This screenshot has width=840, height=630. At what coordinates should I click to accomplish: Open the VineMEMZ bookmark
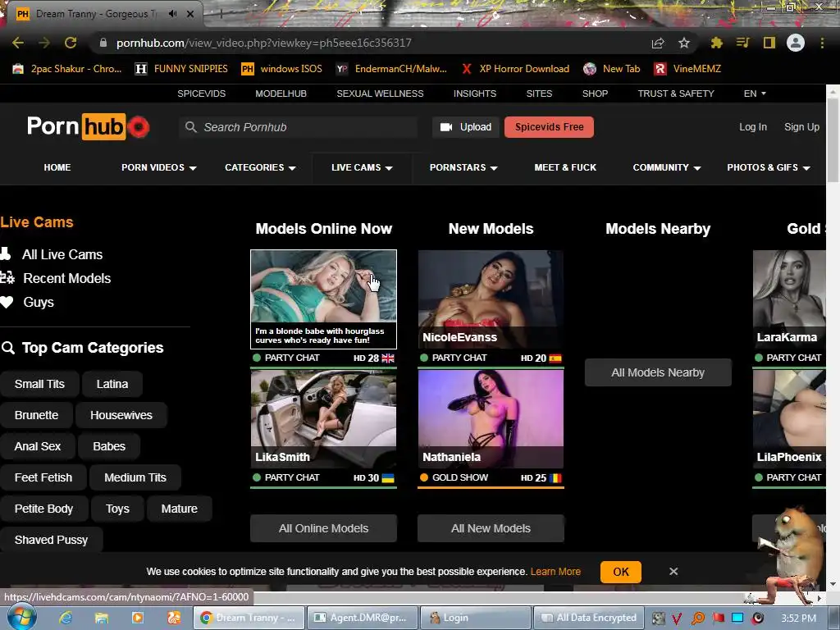pyautogui.click(x=688, y=69)
